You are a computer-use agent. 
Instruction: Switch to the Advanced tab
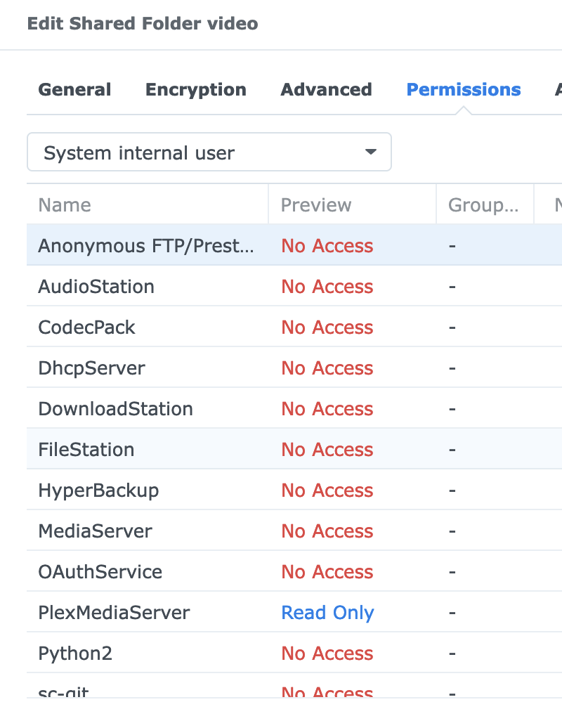(x=326, y=90)
